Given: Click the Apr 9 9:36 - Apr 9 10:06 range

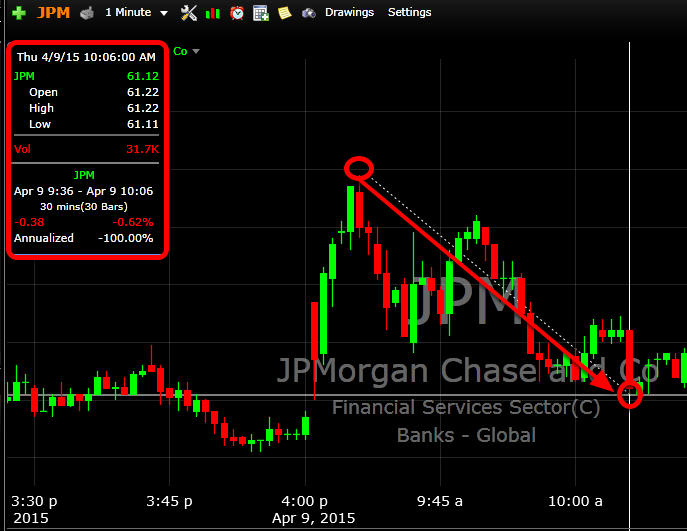Looking at the screenshot, I should coord(84,191).
